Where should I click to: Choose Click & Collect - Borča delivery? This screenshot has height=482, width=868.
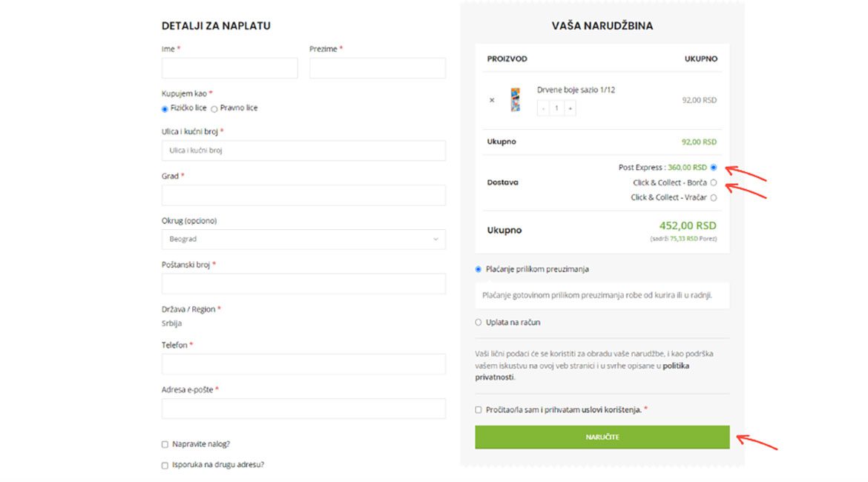click(714, 182)
